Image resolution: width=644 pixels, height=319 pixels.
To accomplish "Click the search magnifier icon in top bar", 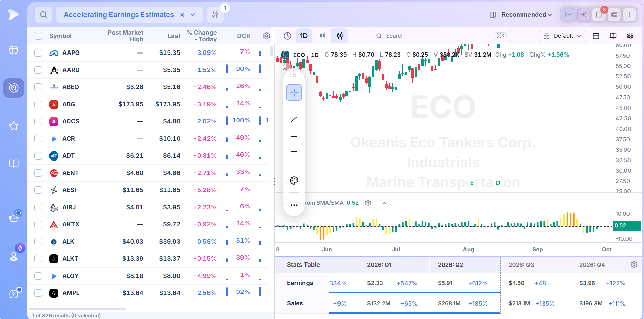I will [43, 15].
